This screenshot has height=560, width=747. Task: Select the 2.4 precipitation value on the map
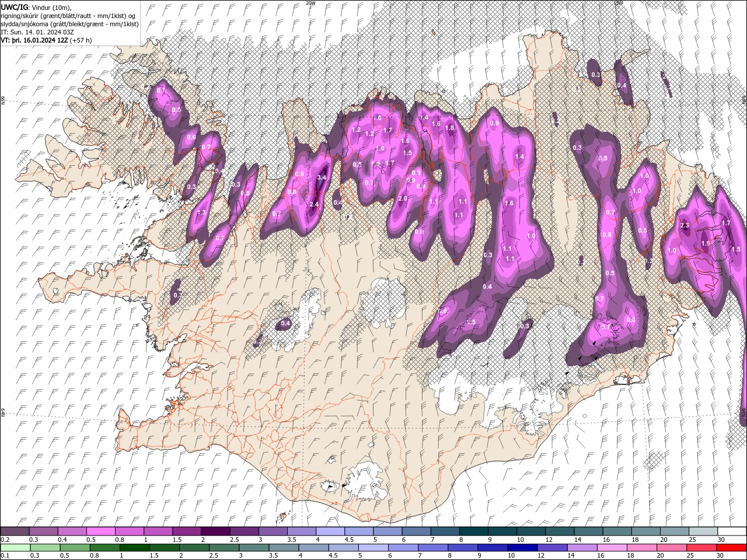pyautogui.click(x=314, y=204)
